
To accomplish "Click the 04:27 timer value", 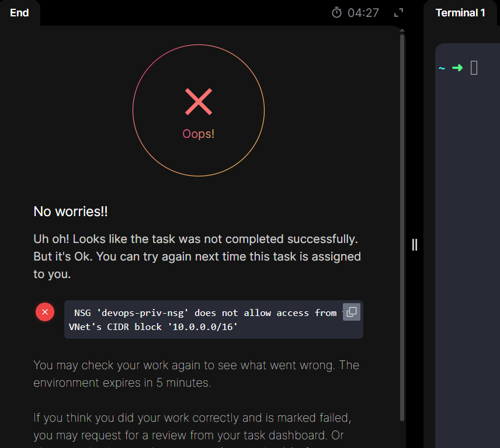I will 363,13.
